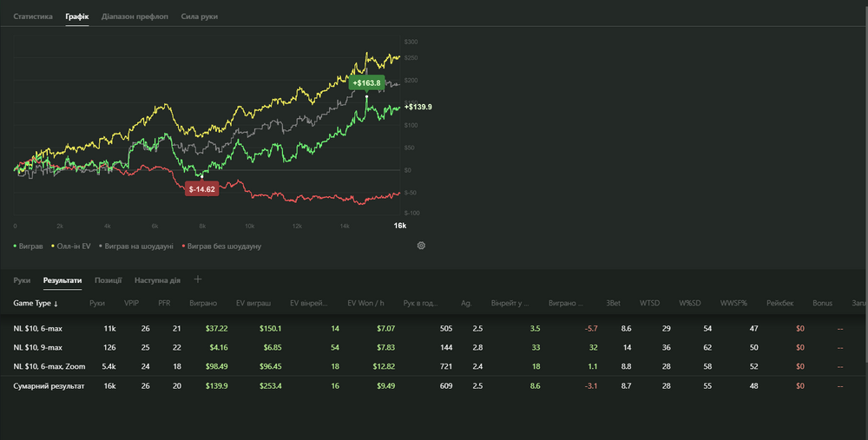The image size is (868, 440).
Task: Click the $-14.62 low point marker
Action: click(201, 188)
